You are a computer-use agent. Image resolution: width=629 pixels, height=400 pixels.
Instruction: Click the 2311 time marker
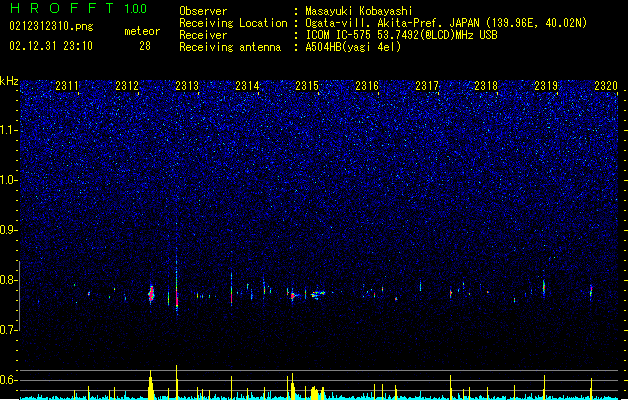[67, 86]
